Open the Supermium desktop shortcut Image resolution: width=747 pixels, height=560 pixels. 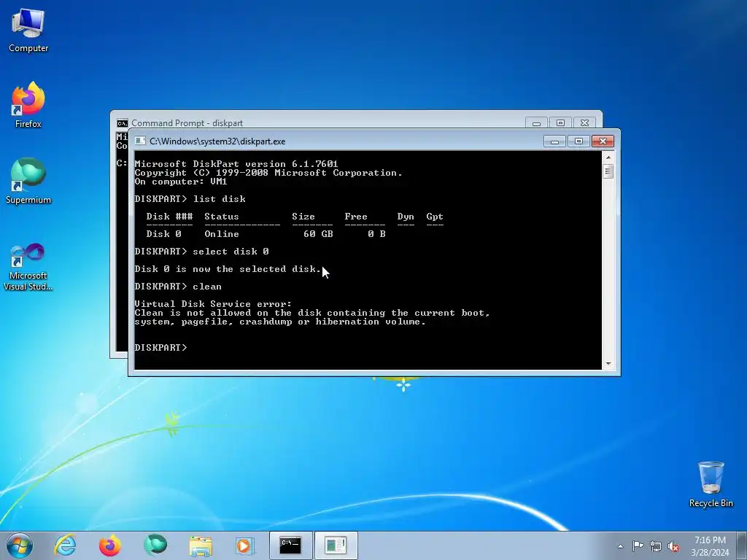[28, 181]
